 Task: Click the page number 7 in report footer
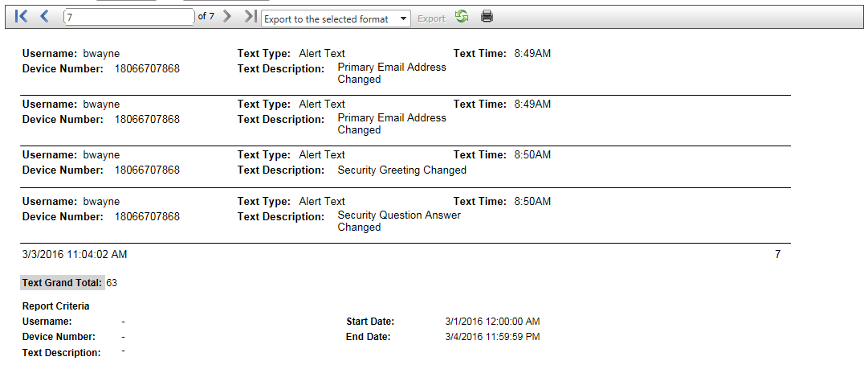pos(777,255)
